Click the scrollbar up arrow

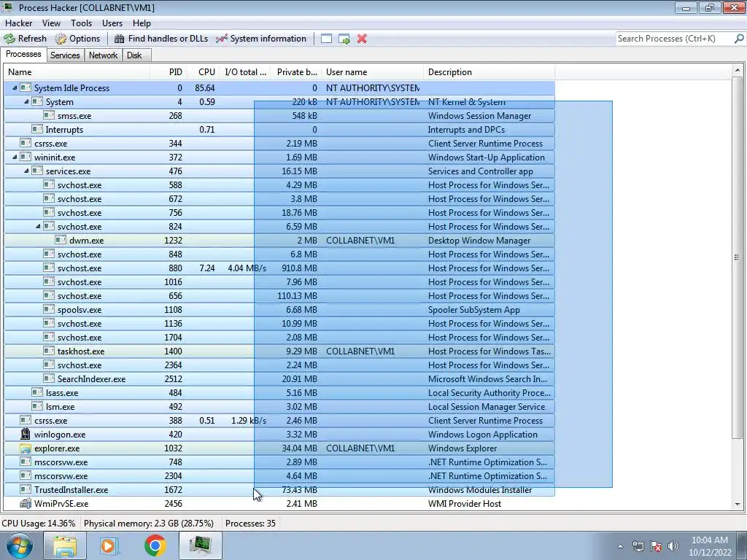pyautogui.click(x=737, y=71)
